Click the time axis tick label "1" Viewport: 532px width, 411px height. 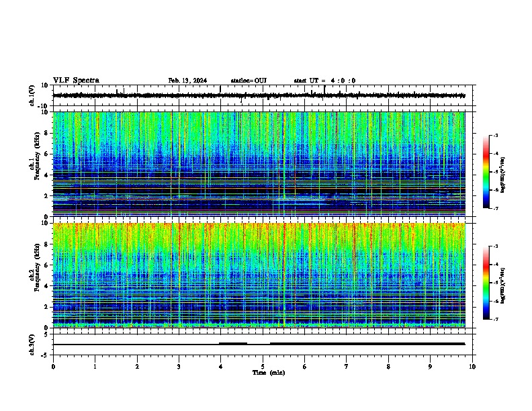tap(95, 367)
